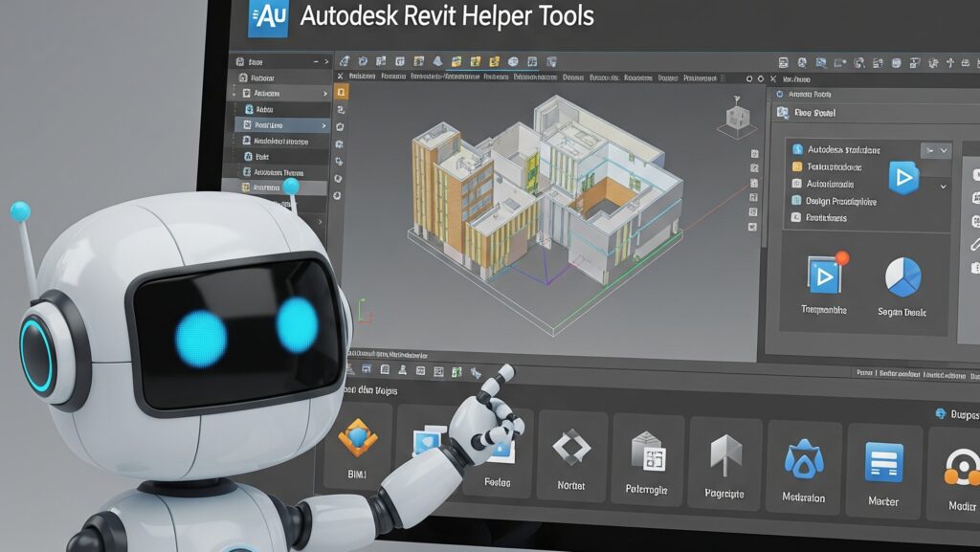Select the yellow-icon row in the left tree
Screen dimensions: 980x552
pyautogui.click(x=275, y=188)
